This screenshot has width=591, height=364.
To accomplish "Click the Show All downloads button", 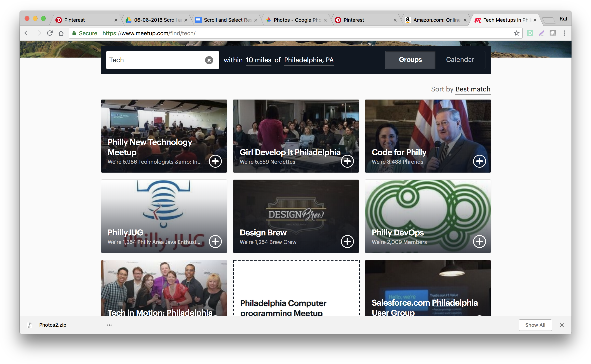I will [535, 325].
